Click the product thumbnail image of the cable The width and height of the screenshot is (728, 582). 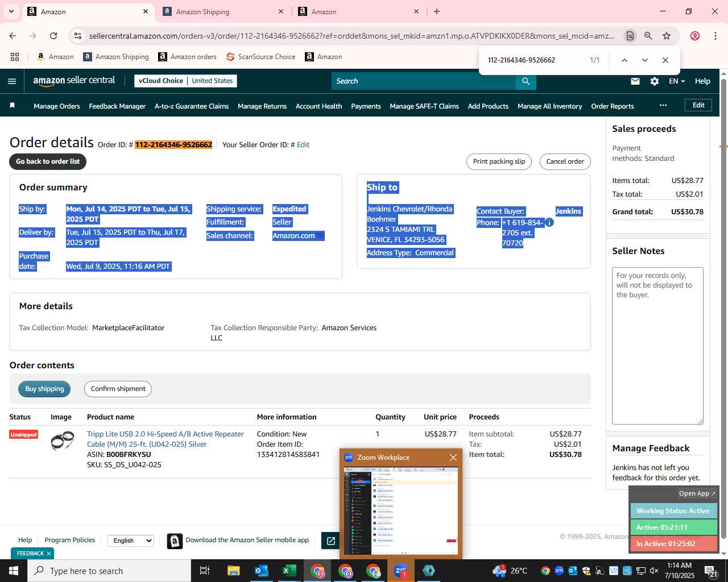click(x=63, y=440)
